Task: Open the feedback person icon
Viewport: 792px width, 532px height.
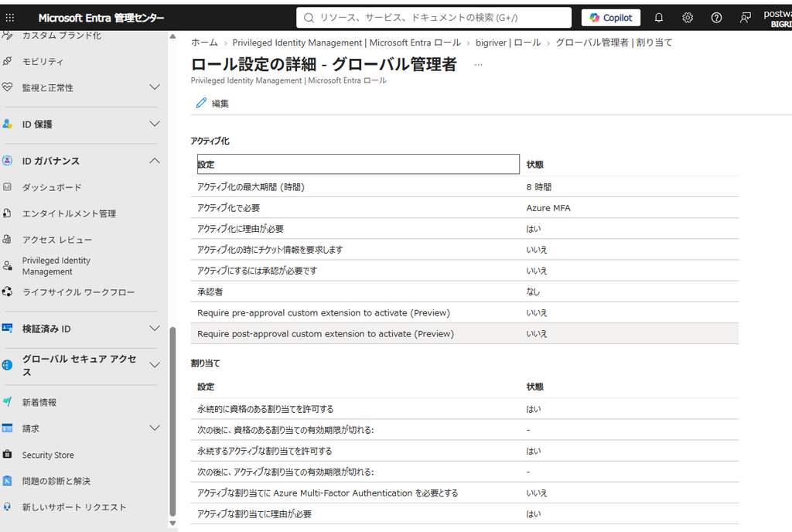Action: [x=745, y=18]
